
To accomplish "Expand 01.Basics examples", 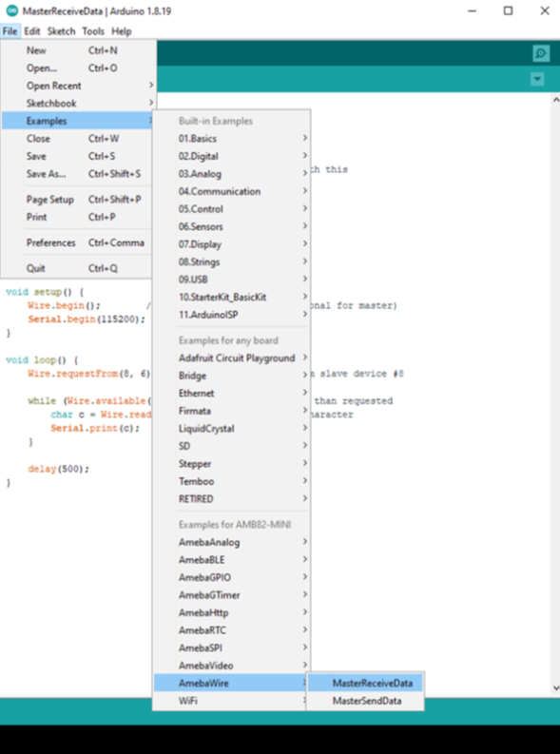I will click(232, 139).
